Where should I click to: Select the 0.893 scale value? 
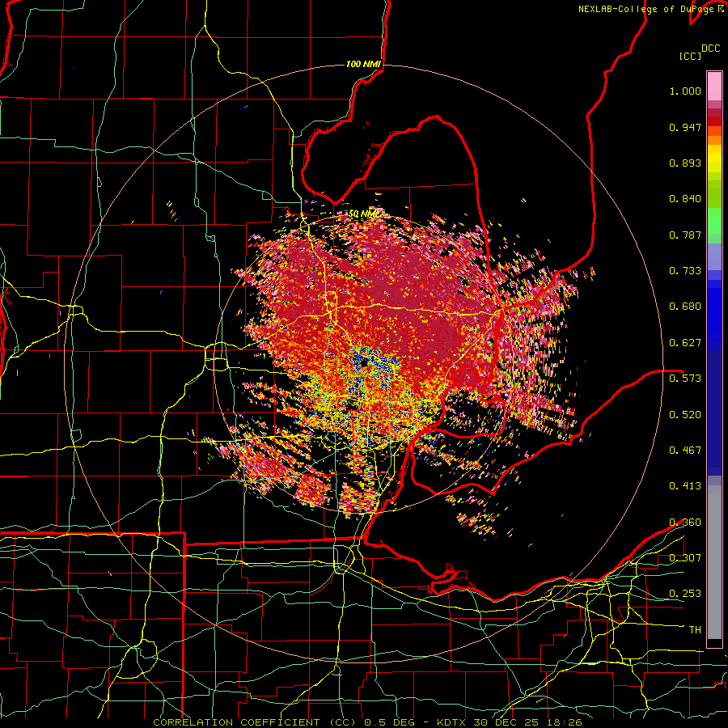tap(685, 163)
